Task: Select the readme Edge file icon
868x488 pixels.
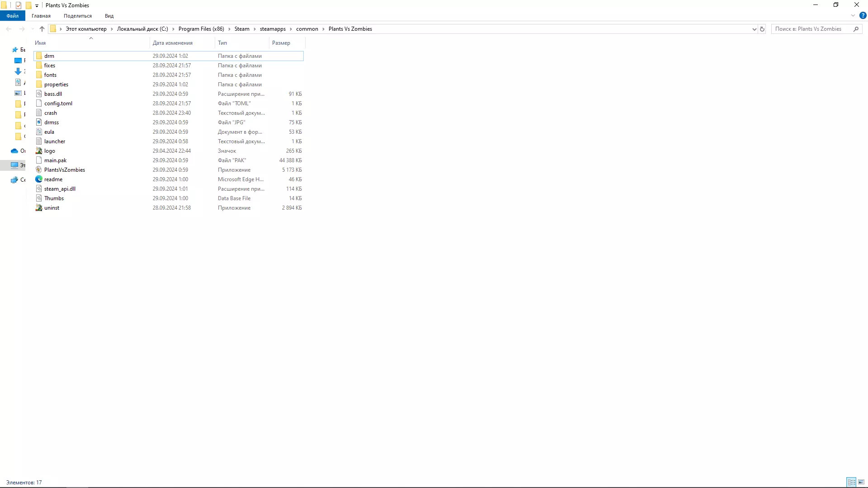Action: (x=39, y=179)
